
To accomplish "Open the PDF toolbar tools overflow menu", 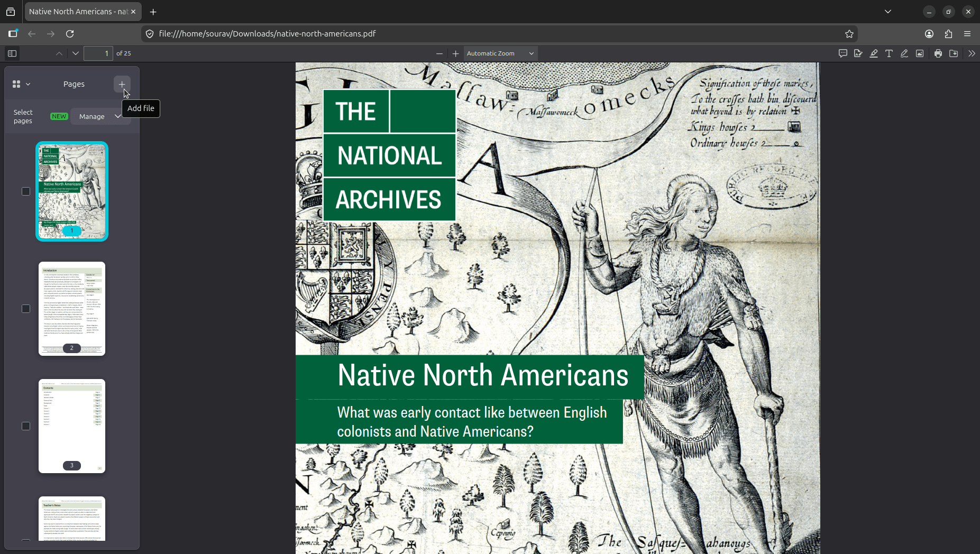I will coord(972,53).
